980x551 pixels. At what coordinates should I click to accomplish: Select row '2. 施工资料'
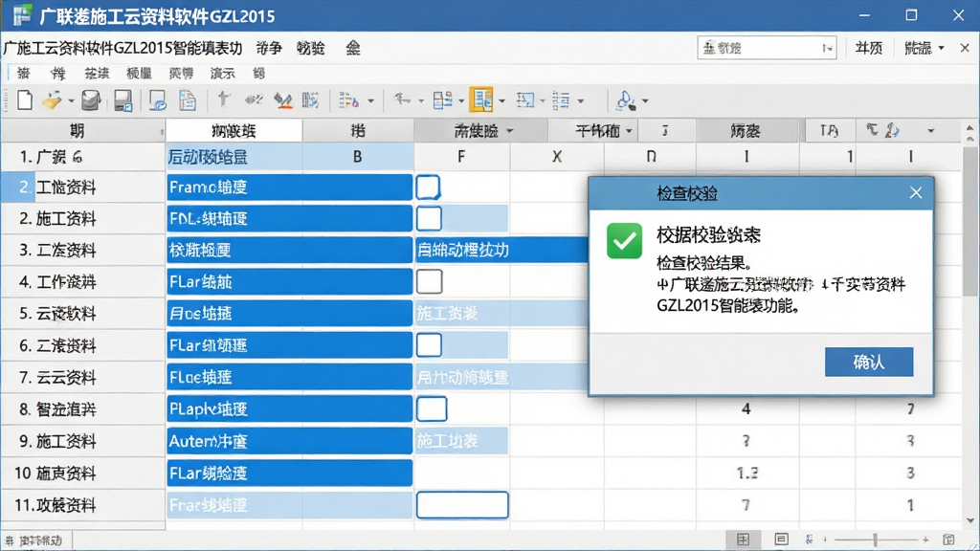point(83,219)
